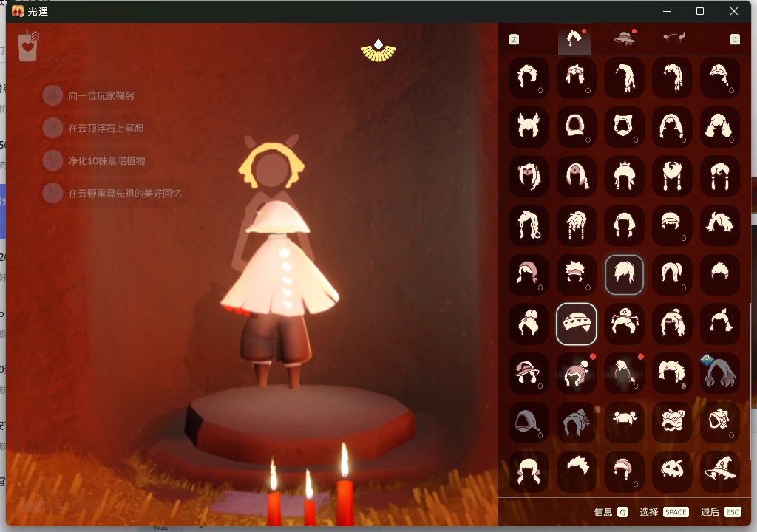
Task: Open the daily quest 向一位玩家鞠躬
Action: (91, 95)
